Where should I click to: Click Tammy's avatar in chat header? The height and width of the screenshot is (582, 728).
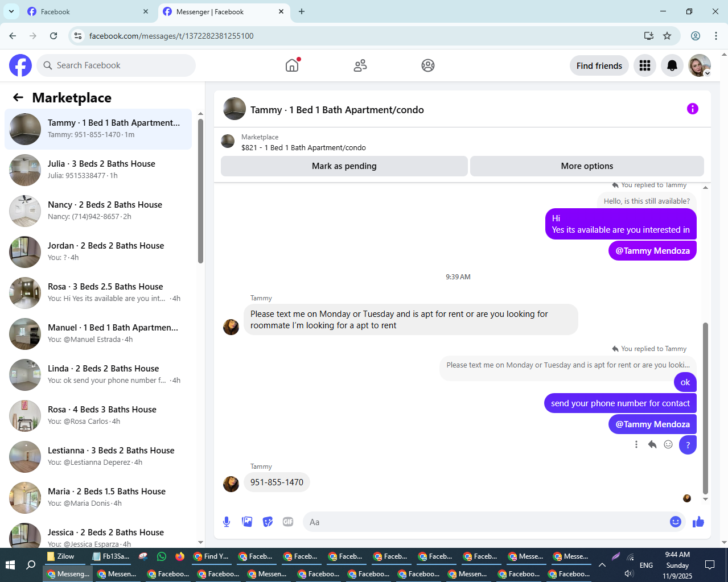click(234, 109)
